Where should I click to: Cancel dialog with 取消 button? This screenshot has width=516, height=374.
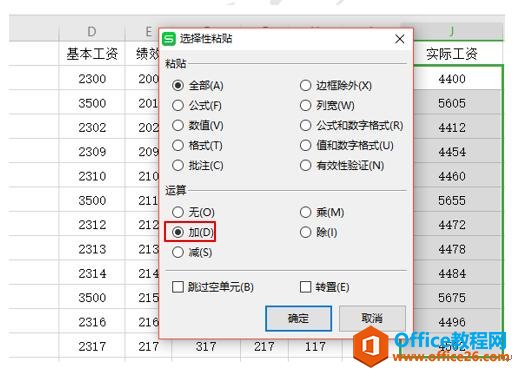click(372, 318)
